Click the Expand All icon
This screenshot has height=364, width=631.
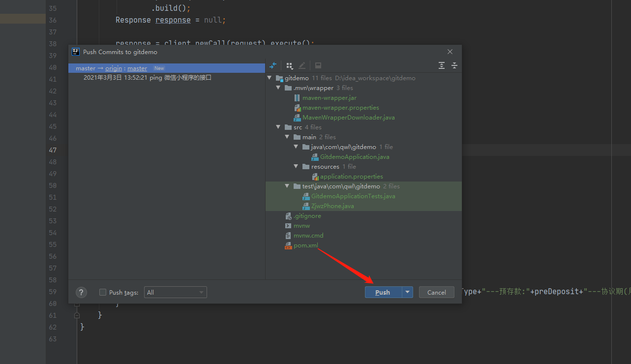coord(442,65)
